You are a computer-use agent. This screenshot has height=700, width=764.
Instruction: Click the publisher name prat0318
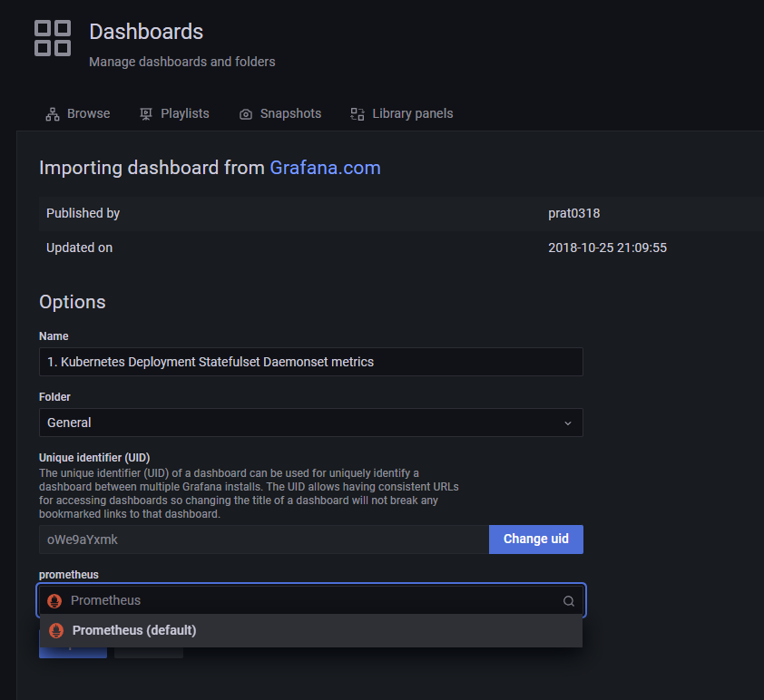click(x=574, y=213)
